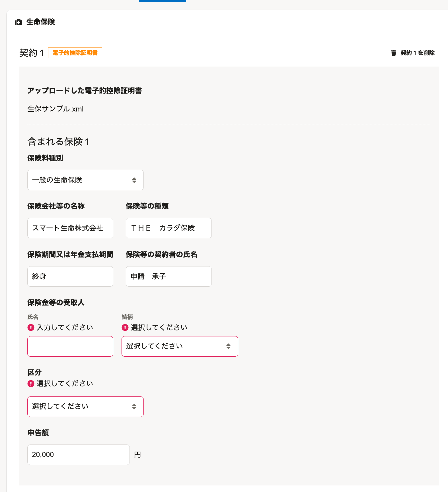Click the 保険期間 field showing 終身

pyautogui.click(x=70, y=276)
